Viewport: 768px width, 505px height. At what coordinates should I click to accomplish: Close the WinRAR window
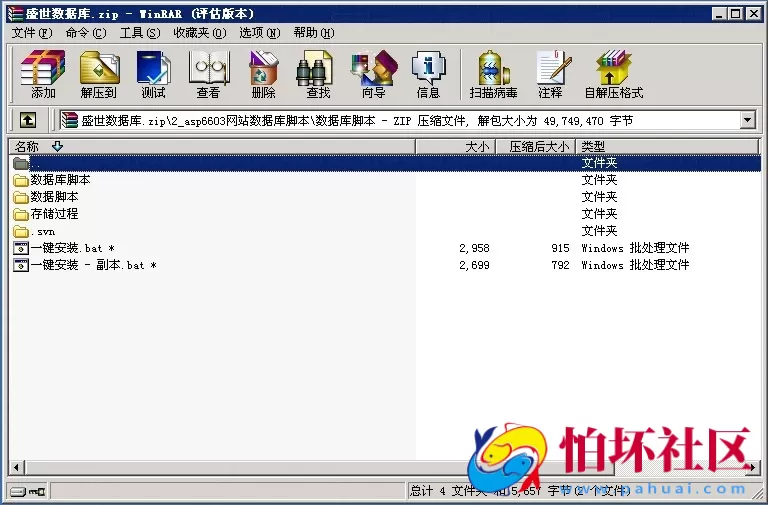pos(754,14)
